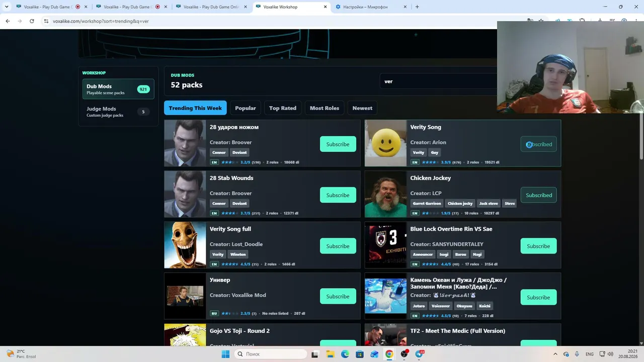Switch to the Most Roles sort tab
644x362 pixels.
pos(325,108)
